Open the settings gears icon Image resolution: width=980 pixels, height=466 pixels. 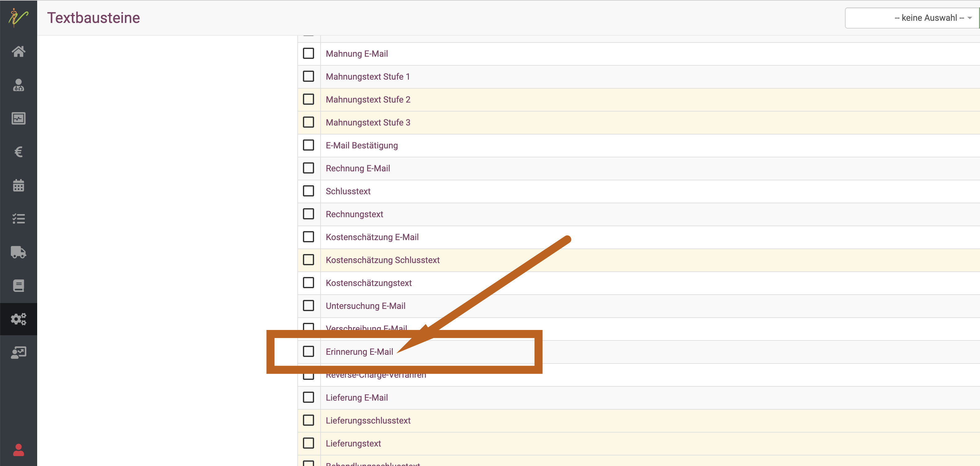click(18, 319)
